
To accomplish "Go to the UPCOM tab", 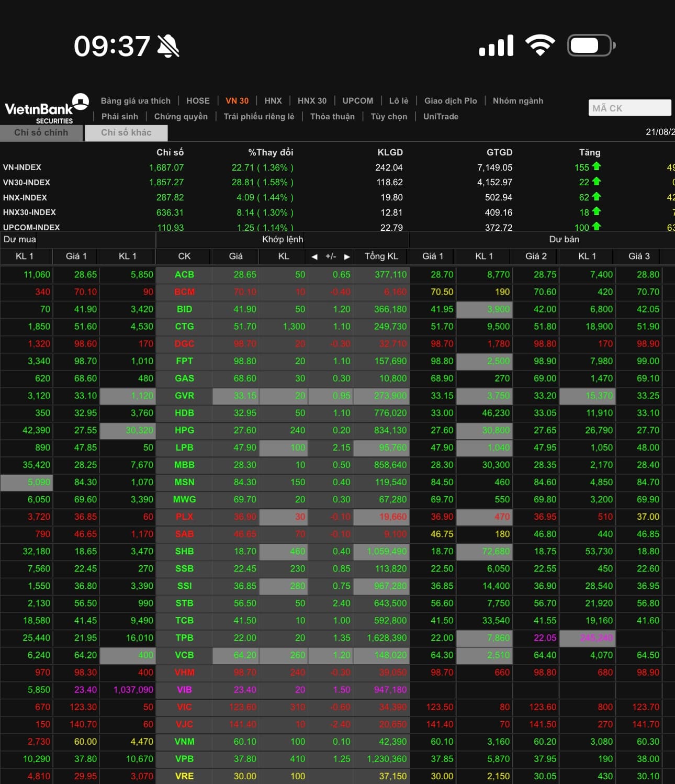I will coord(358,100).
